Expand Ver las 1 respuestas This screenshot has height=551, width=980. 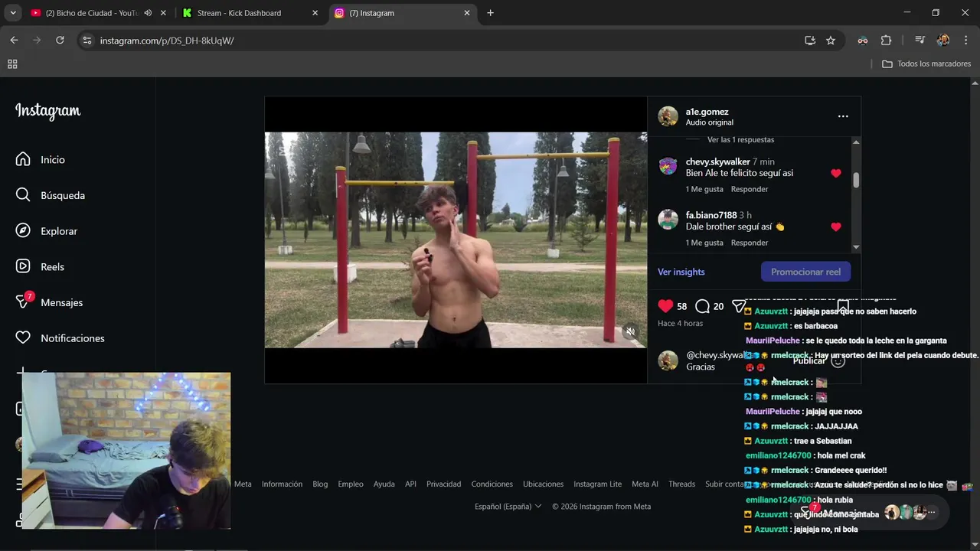click(x=740, y=140)
